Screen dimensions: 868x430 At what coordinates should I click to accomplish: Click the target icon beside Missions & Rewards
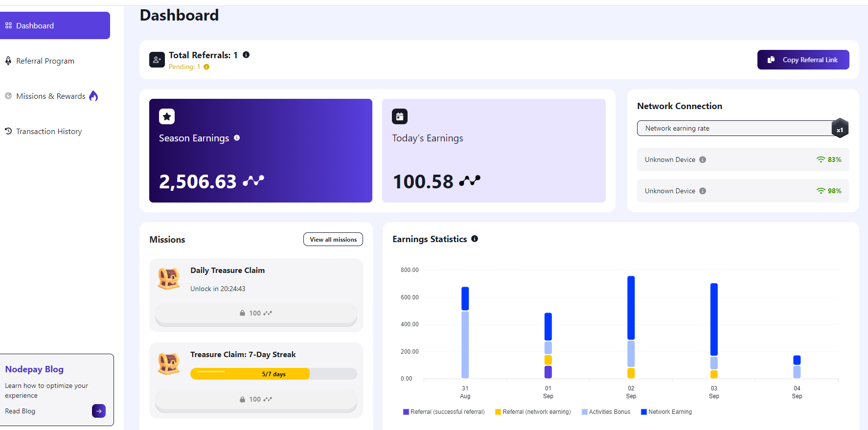[x=8, y=96]
